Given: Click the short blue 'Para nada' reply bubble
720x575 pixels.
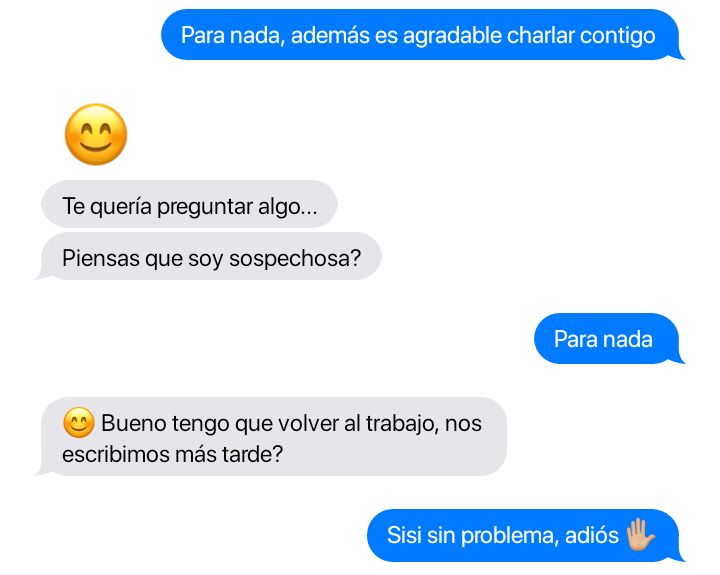Looking at the screenshot, I should coord(609,339).
